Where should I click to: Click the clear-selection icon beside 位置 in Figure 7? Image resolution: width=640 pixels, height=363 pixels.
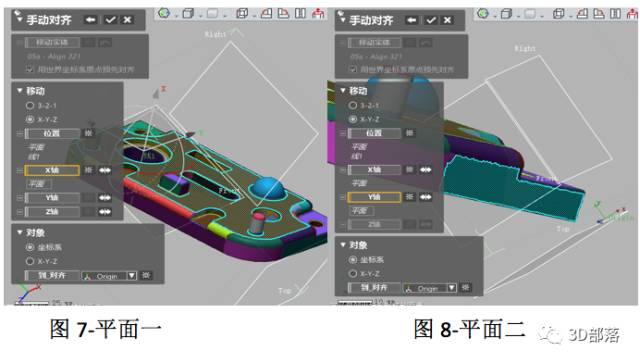(x=88, y=133)
